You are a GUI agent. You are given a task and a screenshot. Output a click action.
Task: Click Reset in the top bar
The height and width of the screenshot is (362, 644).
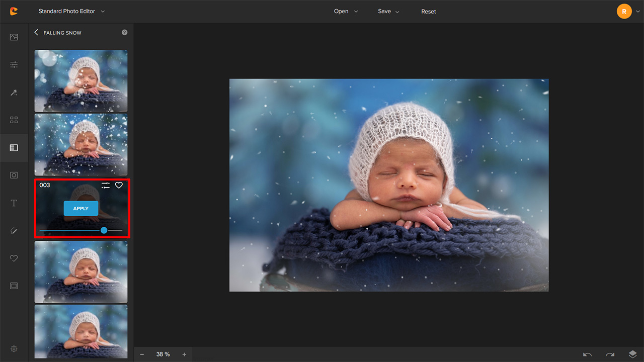tap(428, 11)
